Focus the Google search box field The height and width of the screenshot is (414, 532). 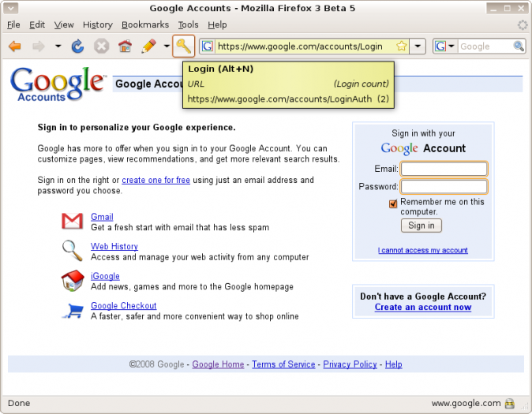click(485, 46)
